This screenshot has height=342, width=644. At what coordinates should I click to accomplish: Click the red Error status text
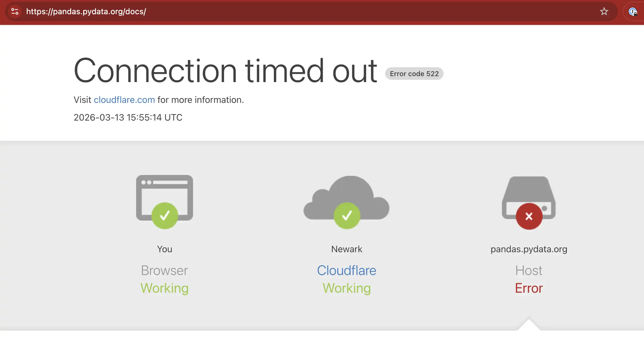(x=529, y=288)
